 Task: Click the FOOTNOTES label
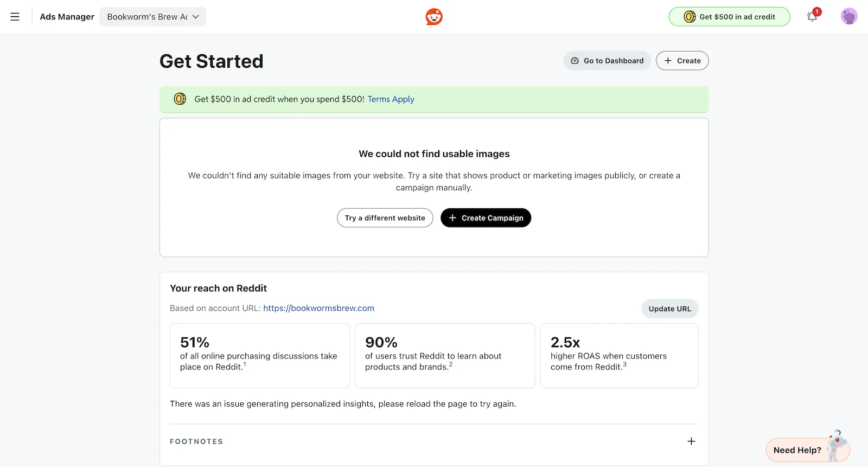point(196,442)
